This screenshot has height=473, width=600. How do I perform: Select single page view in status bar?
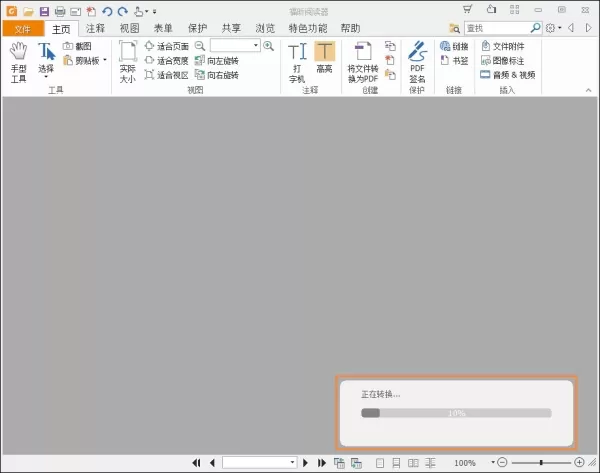(x=380, y=463)
